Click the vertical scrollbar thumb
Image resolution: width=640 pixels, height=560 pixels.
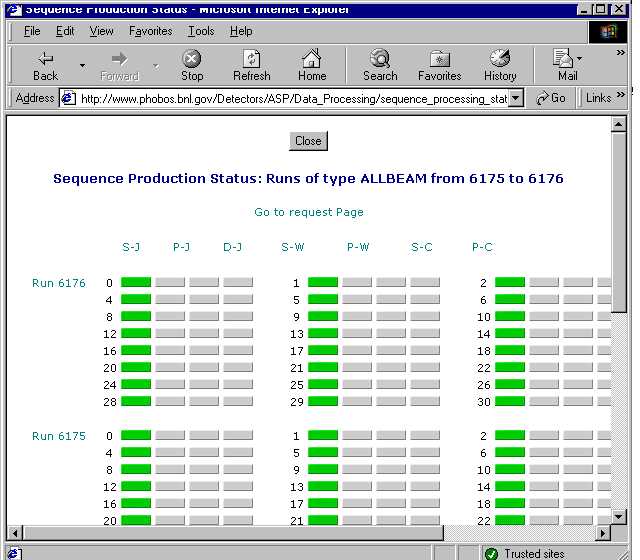point(618,222)
